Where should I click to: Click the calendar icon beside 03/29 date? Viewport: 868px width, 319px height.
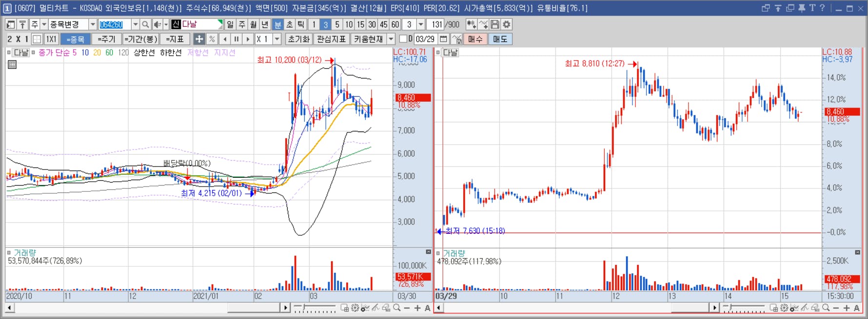(443, 39)
